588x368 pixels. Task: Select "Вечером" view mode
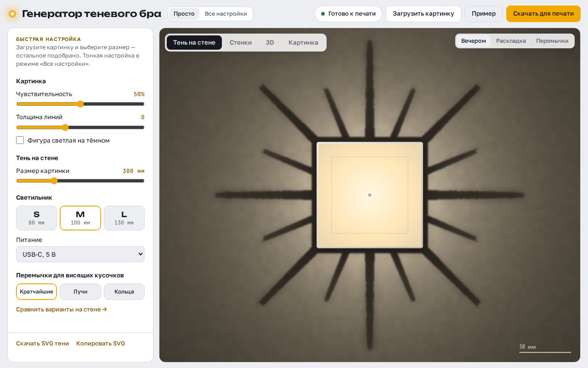pos(474,41)
